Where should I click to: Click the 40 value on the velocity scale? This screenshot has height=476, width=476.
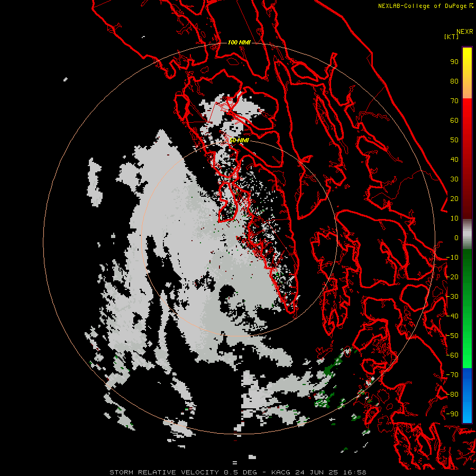click(x=454, y=159)
